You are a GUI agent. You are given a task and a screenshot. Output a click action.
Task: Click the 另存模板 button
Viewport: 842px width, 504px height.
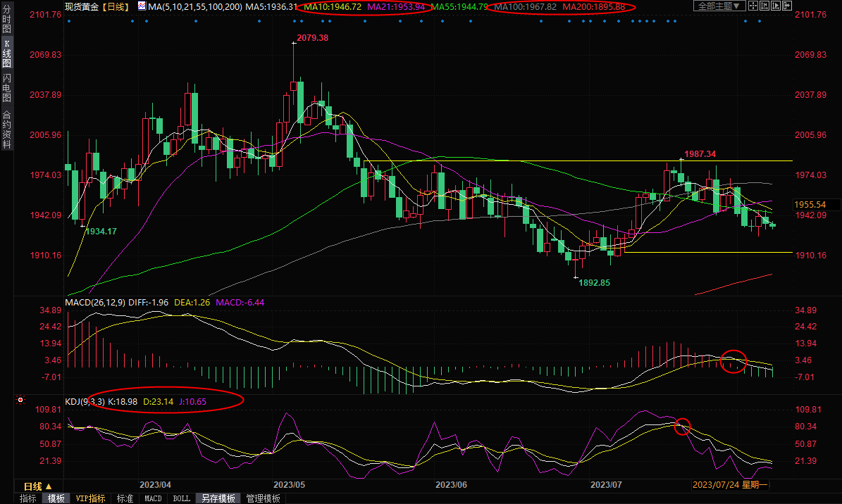(x=218, y=498)
